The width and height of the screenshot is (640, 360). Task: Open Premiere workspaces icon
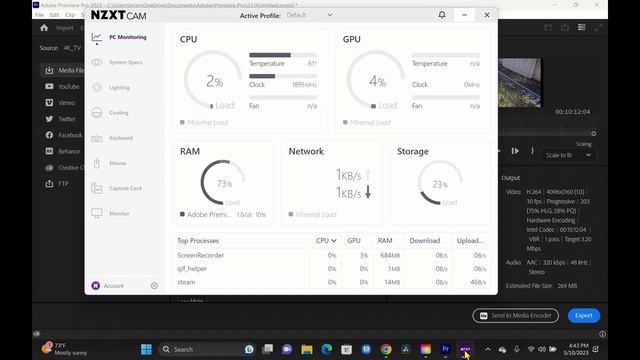click(582, 27)
